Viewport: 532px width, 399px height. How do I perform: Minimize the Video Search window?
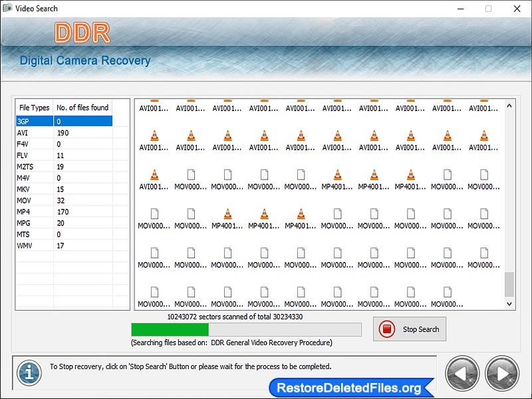point(460,9)
